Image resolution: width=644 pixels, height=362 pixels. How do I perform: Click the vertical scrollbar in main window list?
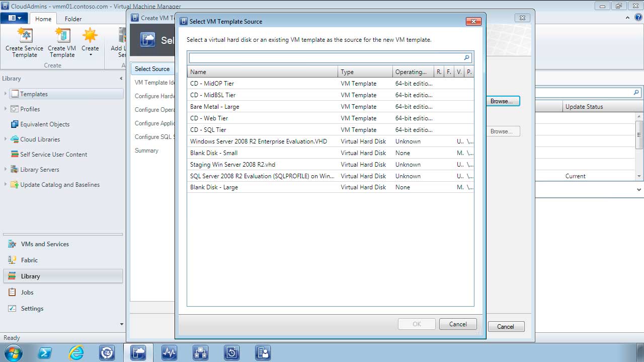click(639, 146)
